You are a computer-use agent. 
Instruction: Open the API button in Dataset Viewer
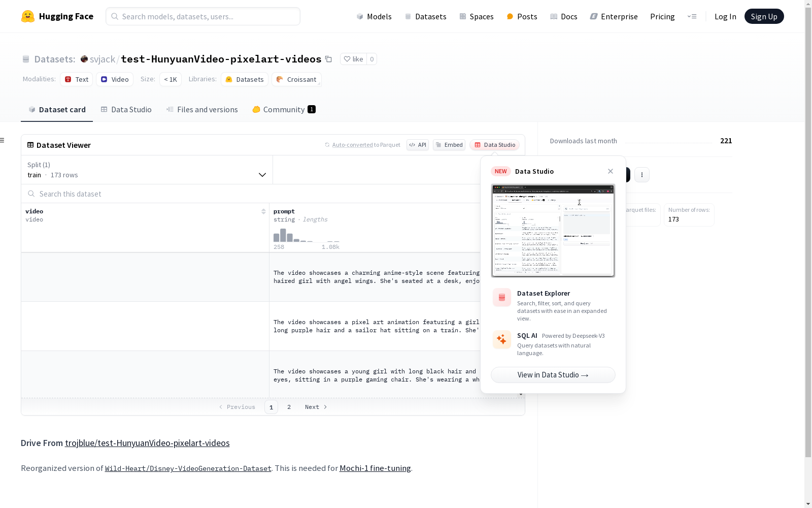pyautogui.click(x=418, y=145)
